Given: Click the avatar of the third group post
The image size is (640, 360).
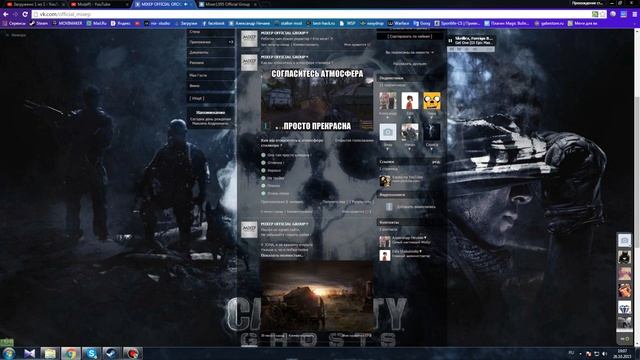Looking at the screenshot, I should point(249,230).
